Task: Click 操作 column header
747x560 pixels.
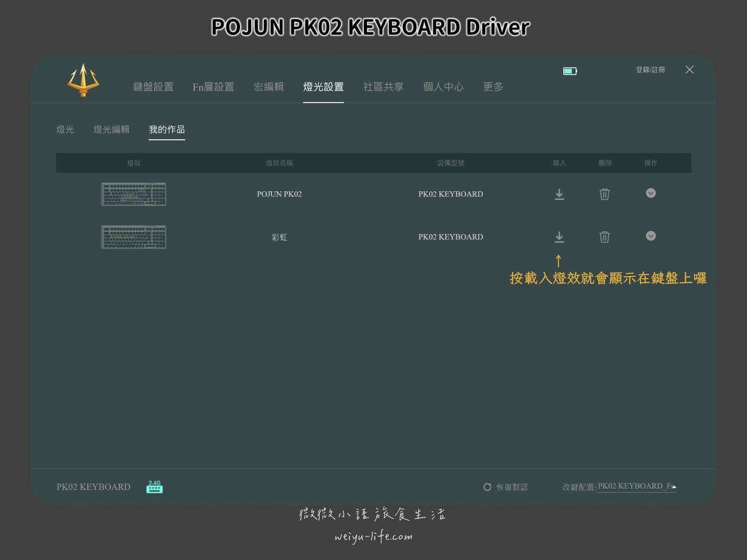Action: click(651, 163)
